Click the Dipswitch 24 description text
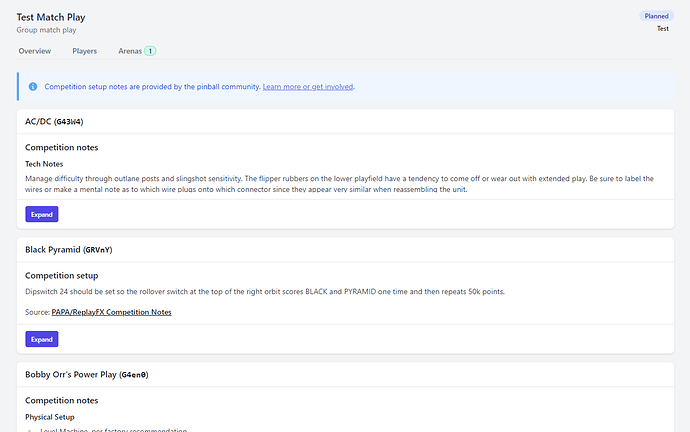Screen dimensions: 690x432 pos(265,292)
